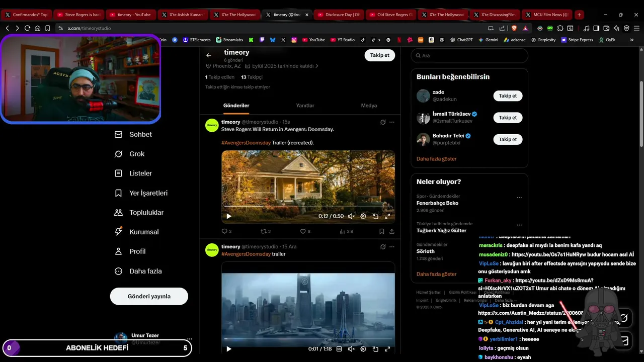Click the Gönderi yayınla button
644x362 pixels.
pyautogui.click(x=149, y=296)
